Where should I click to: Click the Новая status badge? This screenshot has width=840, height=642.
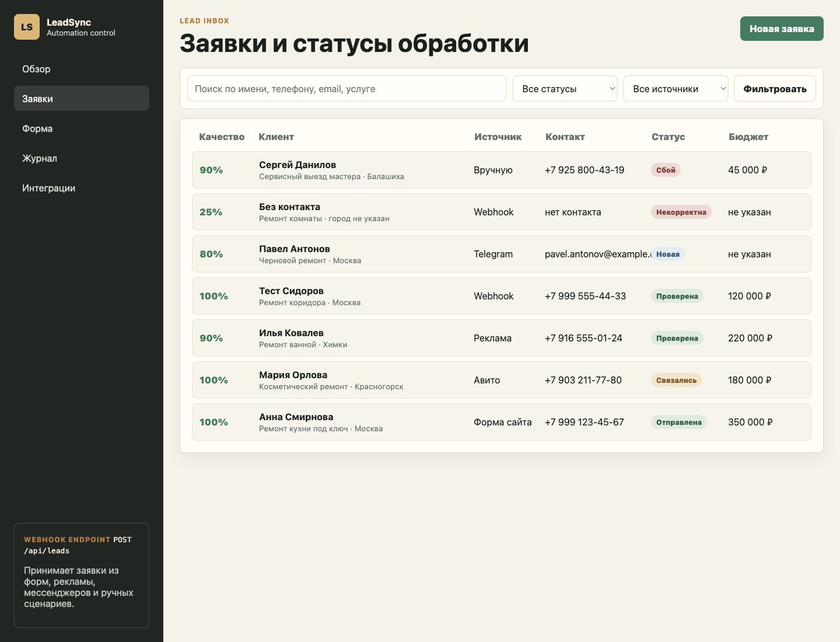[x=667, y=254]
